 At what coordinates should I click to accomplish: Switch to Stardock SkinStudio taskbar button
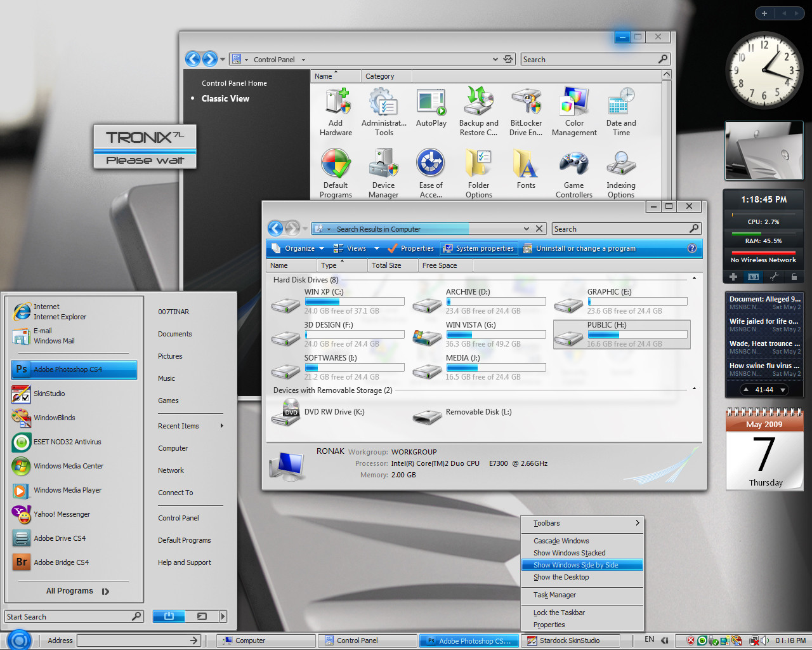[x=569, y=640]
